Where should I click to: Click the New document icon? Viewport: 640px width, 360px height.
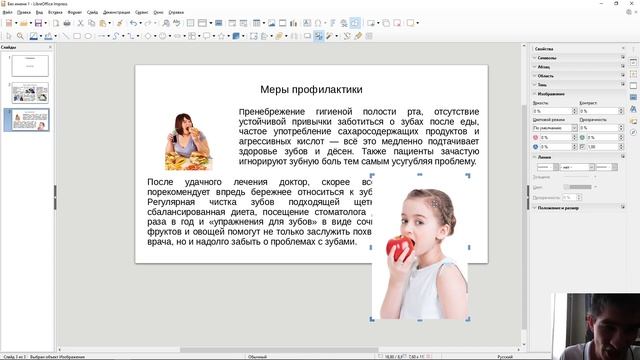[9, 23]
